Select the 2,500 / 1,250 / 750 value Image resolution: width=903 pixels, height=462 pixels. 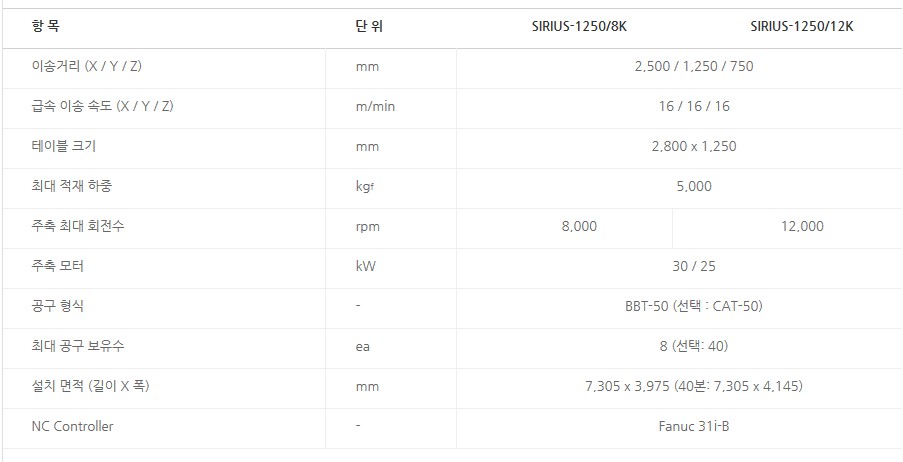pos(693,67)
